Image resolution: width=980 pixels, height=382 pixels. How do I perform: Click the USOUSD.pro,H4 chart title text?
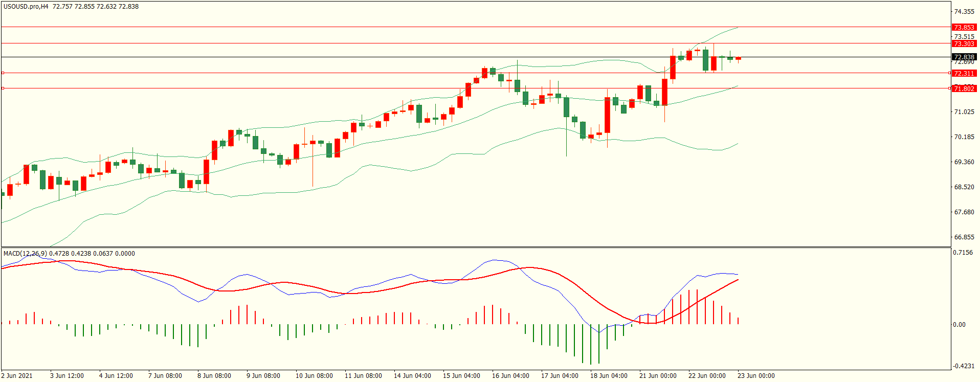point(26,7)
